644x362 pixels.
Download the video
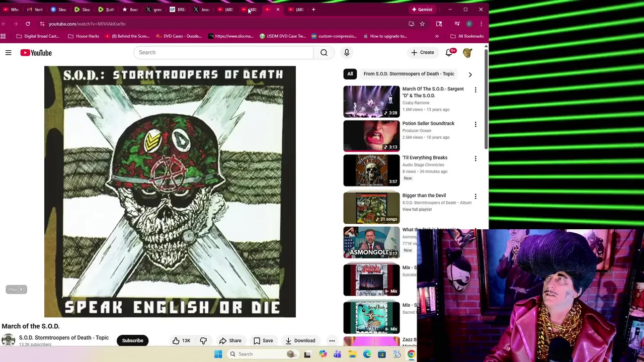(300, 340)
